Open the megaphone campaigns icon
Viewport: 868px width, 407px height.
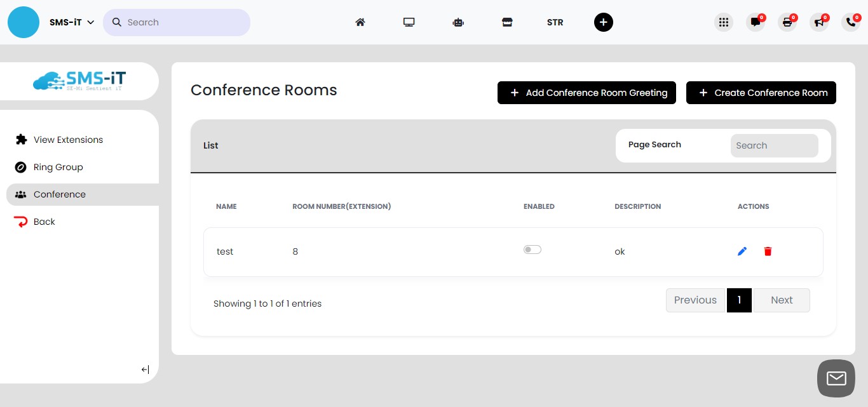[818, 22]
